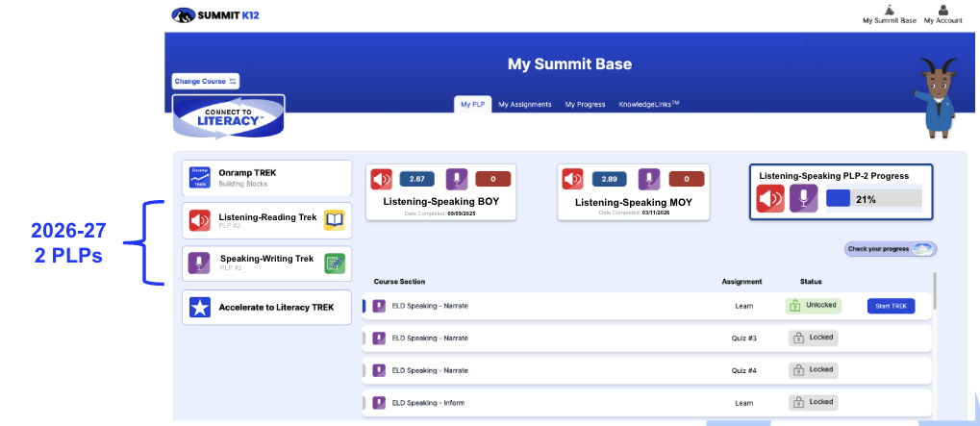Click purple microphone icon in Speaking-Writing Trek
The width and height of the screenshot is (980, 426).
tap(199, 263)
